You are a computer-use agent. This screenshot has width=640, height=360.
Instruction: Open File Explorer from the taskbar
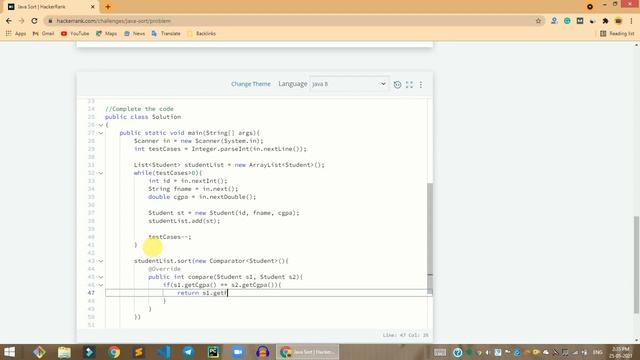click(x=64, y=352)
